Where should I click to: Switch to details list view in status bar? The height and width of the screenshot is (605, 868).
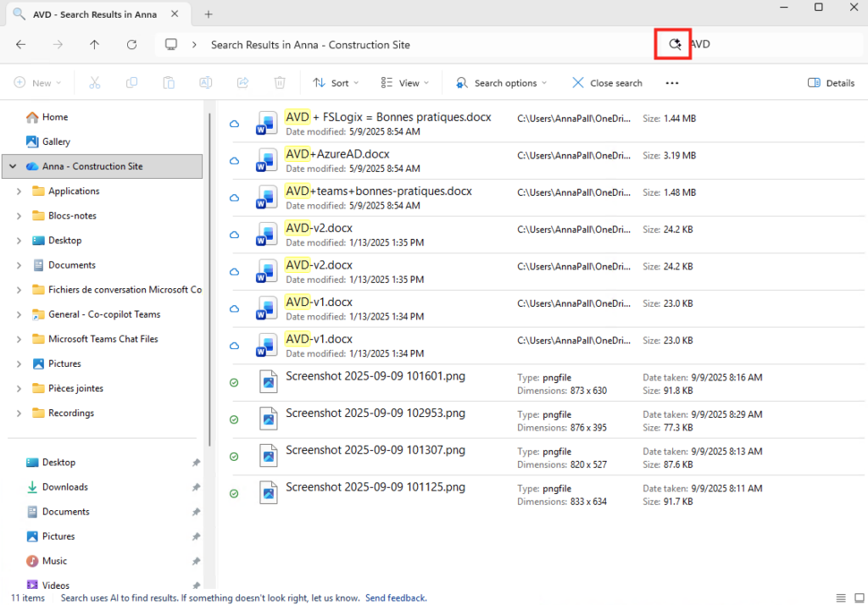[839, 597]
